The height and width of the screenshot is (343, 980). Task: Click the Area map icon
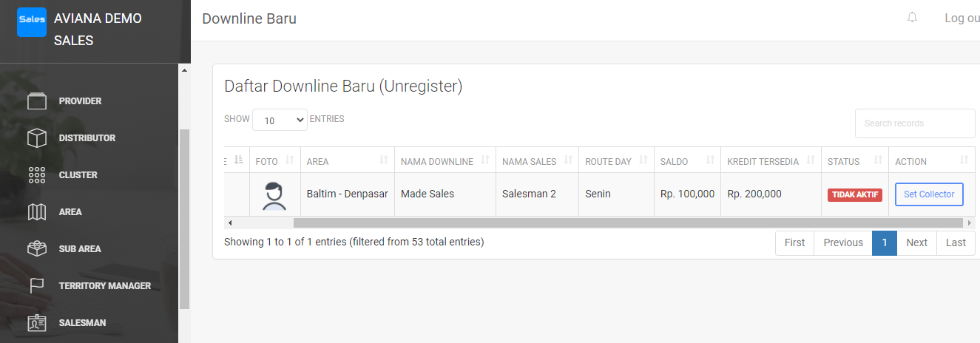coord(37,212)
